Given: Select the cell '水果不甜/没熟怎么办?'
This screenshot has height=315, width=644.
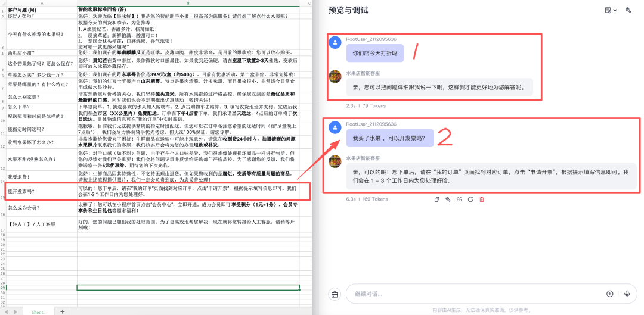Looking at the screenshot, I should (x=42, y=160).
